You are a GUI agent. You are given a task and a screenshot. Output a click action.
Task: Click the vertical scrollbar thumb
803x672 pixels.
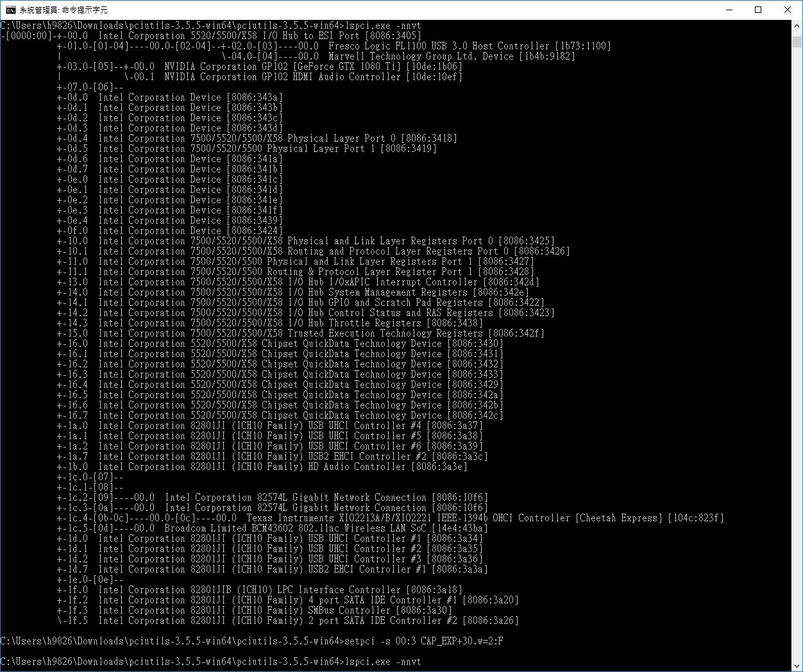pyautogui.click(x=797, y=42)
